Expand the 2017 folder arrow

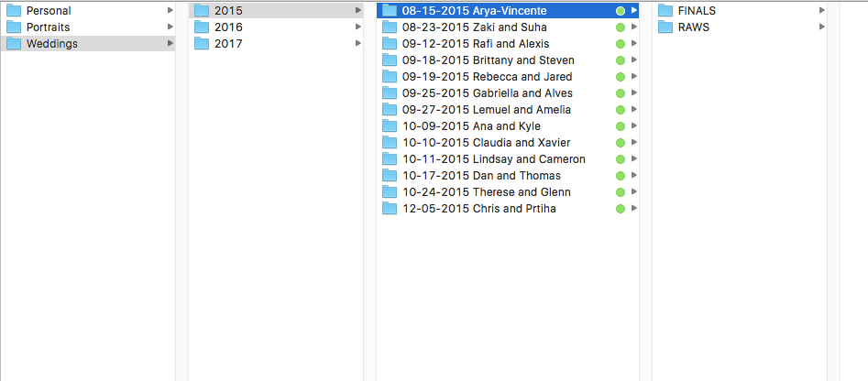tap(358, 43)
